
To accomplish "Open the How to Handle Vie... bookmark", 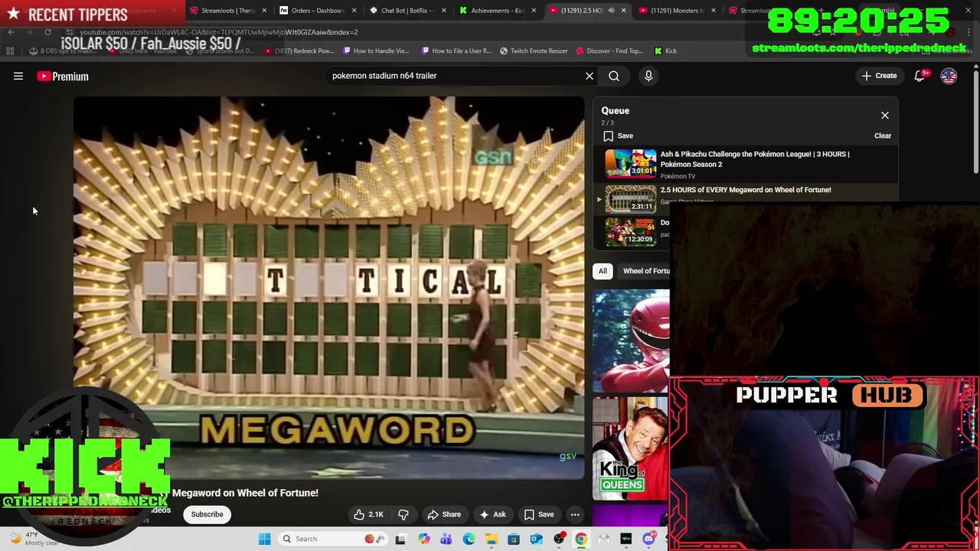I will point(377,51).
